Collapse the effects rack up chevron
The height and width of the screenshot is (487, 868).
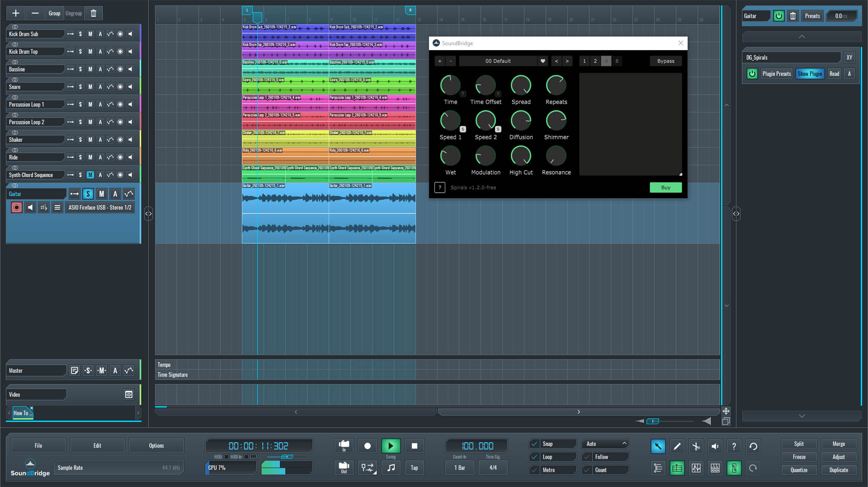click(x=802, y=37)
